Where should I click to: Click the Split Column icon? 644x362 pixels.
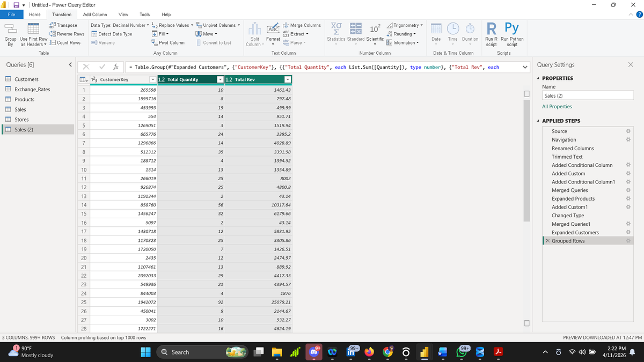255,28
